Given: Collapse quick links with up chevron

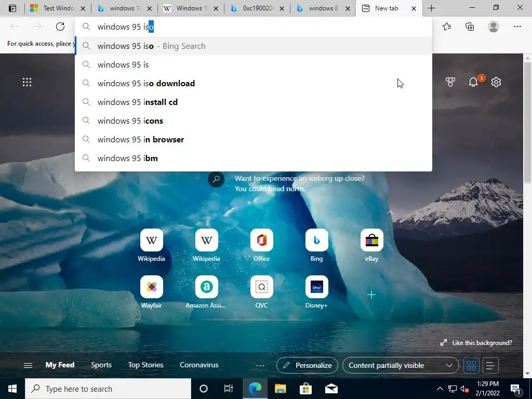Looking at the screenshot, I should tap(390, 212).
